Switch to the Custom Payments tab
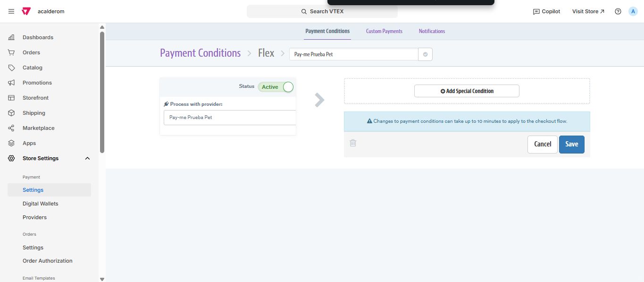 [x=384, y=31]
